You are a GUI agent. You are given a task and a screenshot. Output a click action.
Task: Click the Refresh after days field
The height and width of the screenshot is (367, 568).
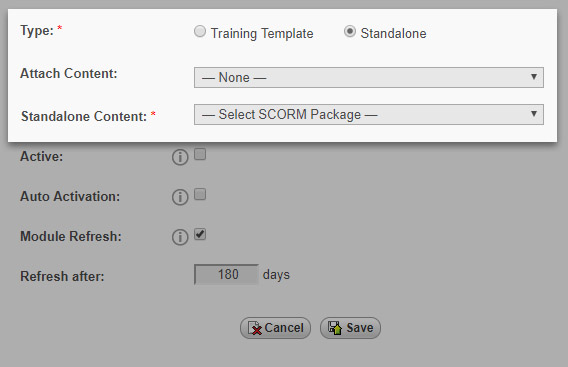[x=226, y=274]
